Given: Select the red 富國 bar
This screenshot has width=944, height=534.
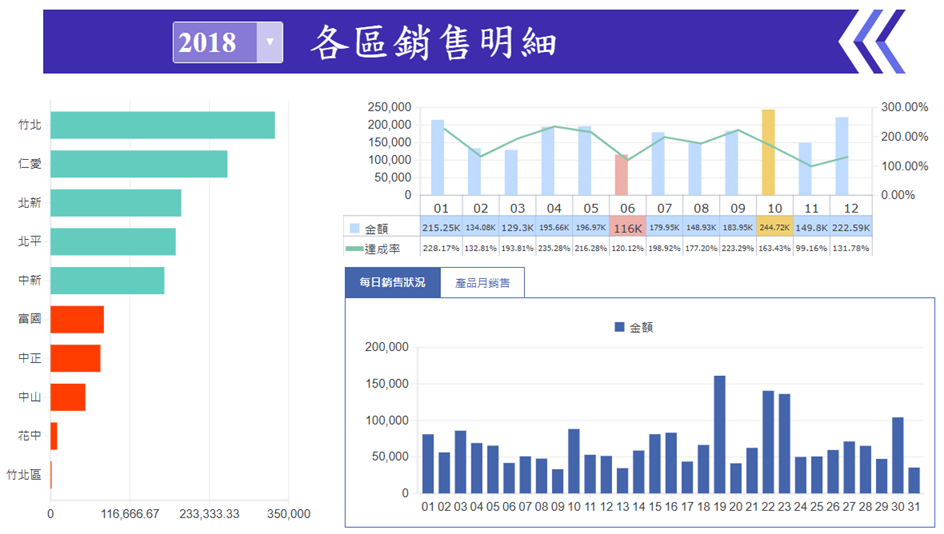Looking at the screenshot, I should pyautogui.click(x=77, y=319).
